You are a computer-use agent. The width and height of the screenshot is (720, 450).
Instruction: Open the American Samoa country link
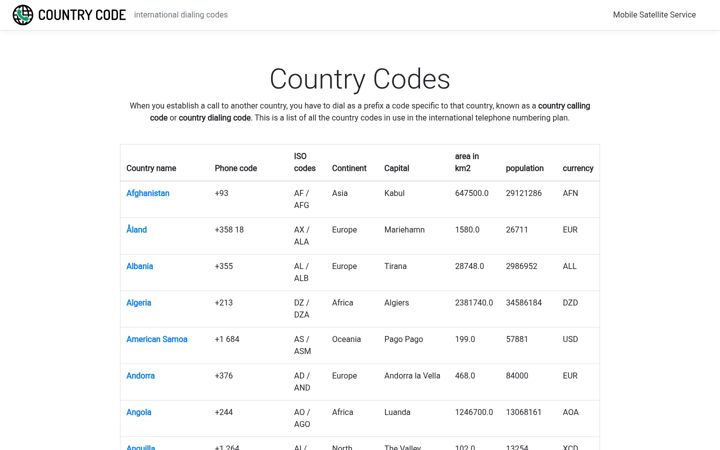tap(157, 339)
